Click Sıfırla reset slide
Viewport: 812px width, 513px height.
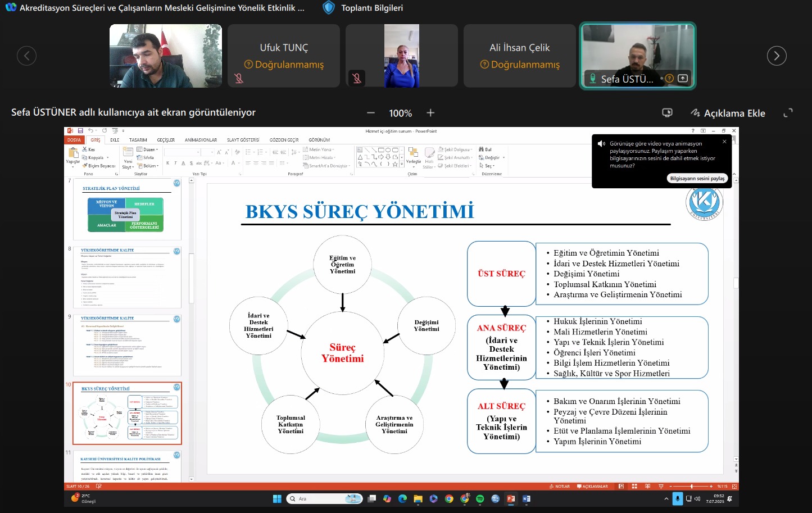[x=146, y=158]
